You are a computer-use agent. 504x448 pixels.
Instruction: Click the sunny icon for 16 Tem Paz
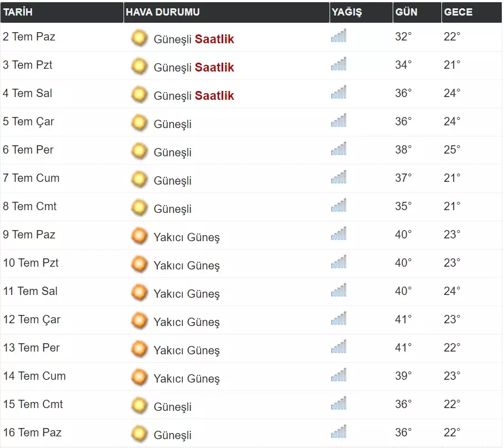pyautogui.click(x=139, y=434)
